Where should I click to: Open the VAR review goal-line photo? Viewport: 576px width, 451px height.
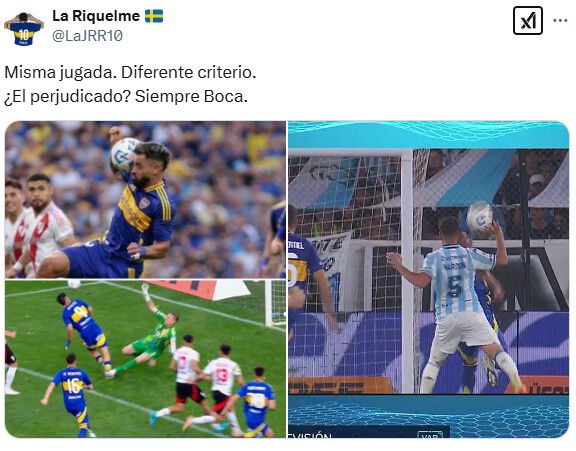(428, 279)
